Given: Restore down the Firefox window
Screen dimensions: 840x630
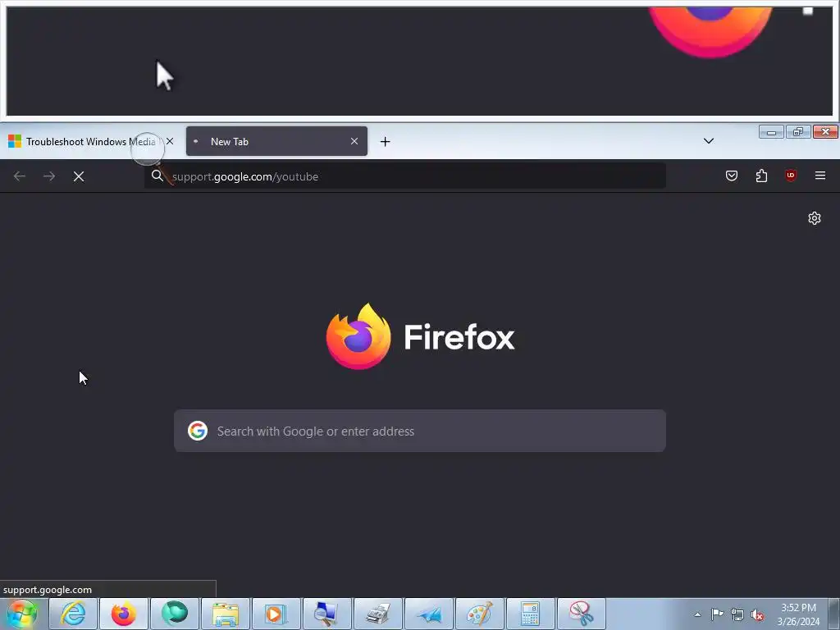Looking at the screenshot, I should click(798, 132).
